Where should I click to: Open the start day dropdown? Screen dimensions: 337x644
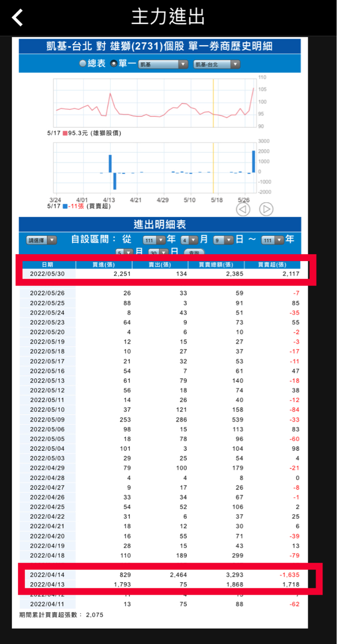[x=223, y=240]
